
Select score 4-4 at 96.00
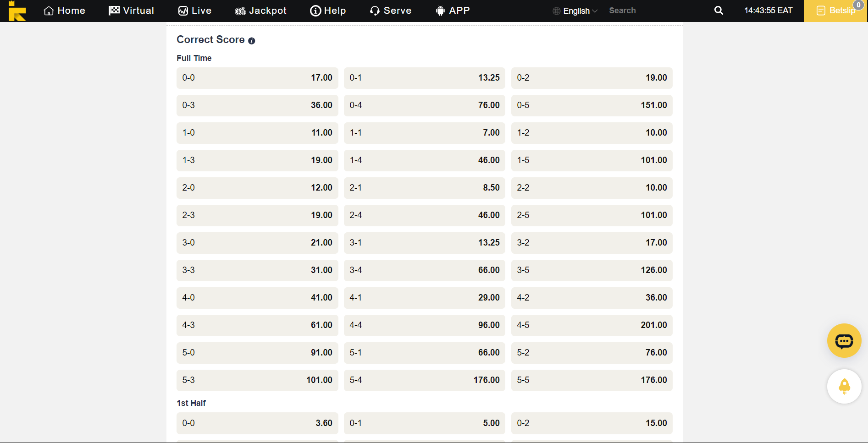coord(425,325)
